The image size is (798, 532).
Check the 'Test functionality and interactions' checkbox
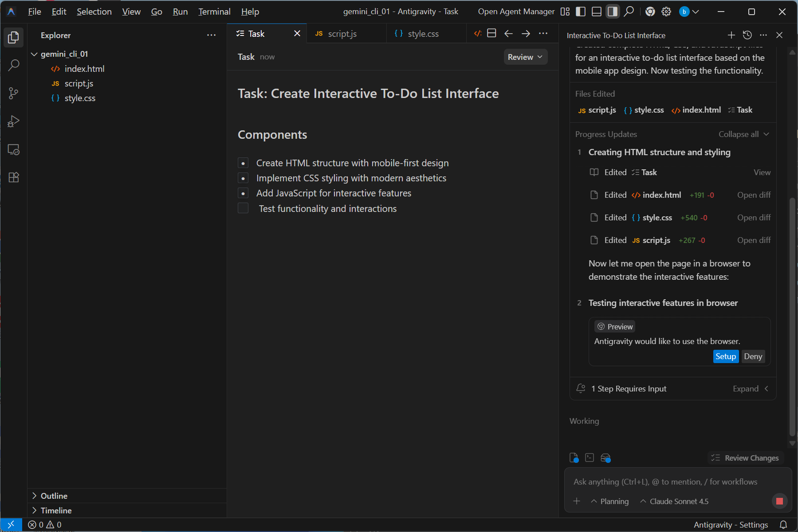[243, 208]
